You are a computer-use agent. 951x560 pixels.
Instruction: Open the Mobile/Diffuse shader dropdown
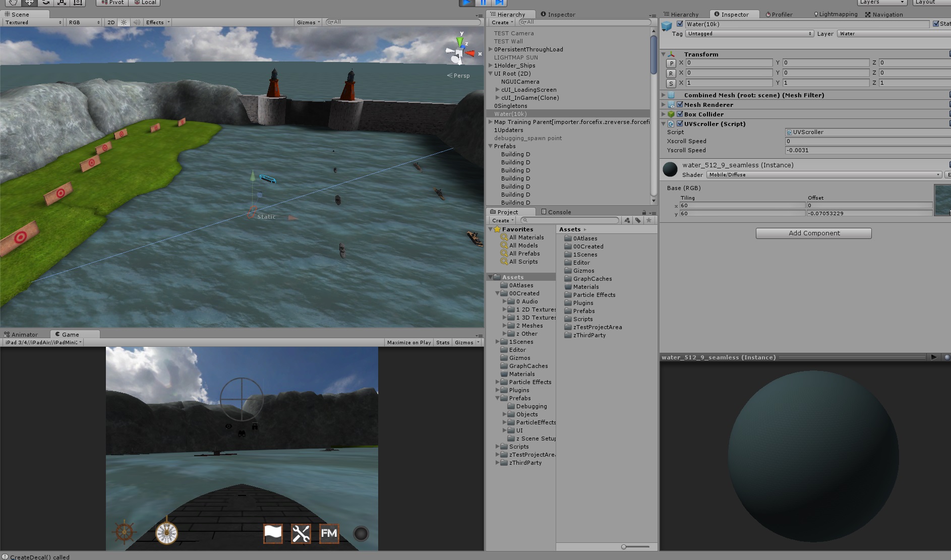coord(824,175)
